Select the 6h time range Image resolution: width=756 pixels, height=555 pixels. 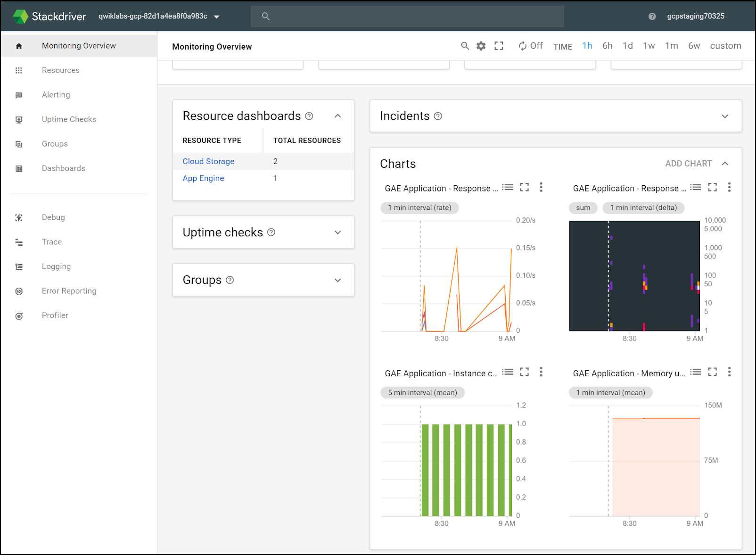(608, 46)
